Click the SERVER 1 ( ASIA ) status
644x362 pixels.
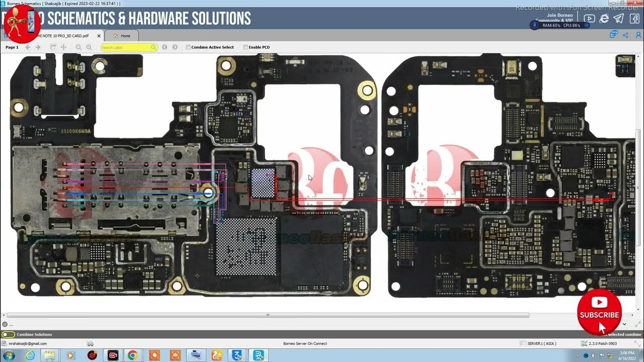point(541,343)
